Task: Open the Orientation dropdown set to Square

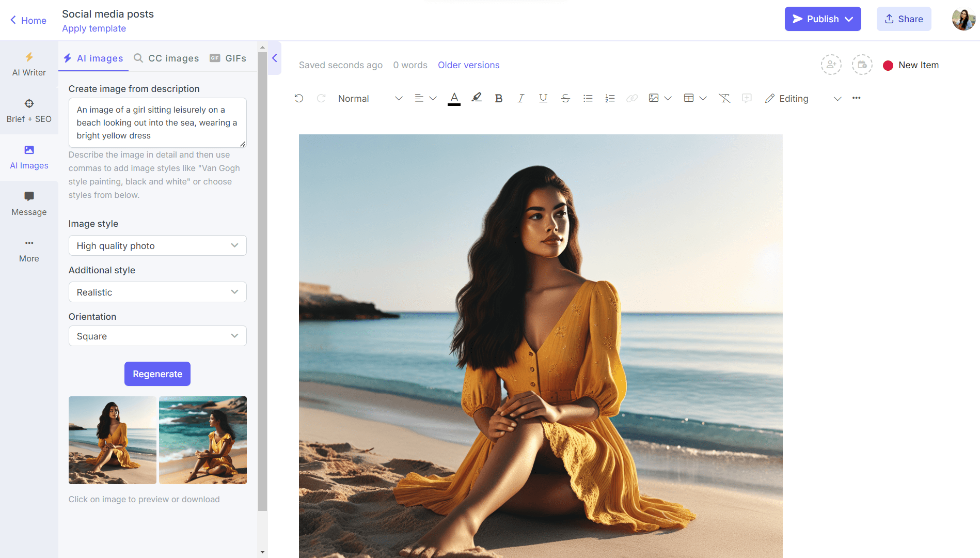Action: (x=157, y=336)
